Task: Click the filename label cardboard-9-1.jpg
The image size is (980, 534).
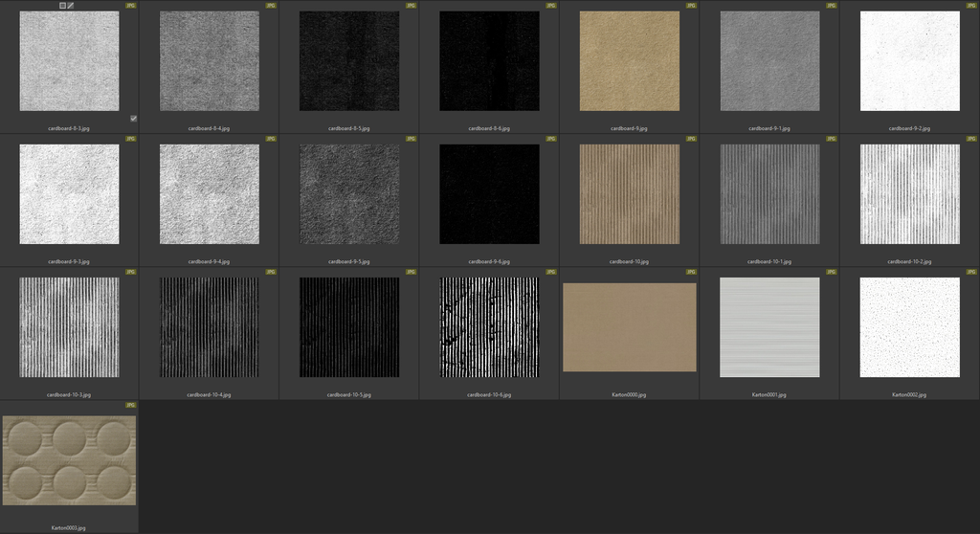Action: 769,127
